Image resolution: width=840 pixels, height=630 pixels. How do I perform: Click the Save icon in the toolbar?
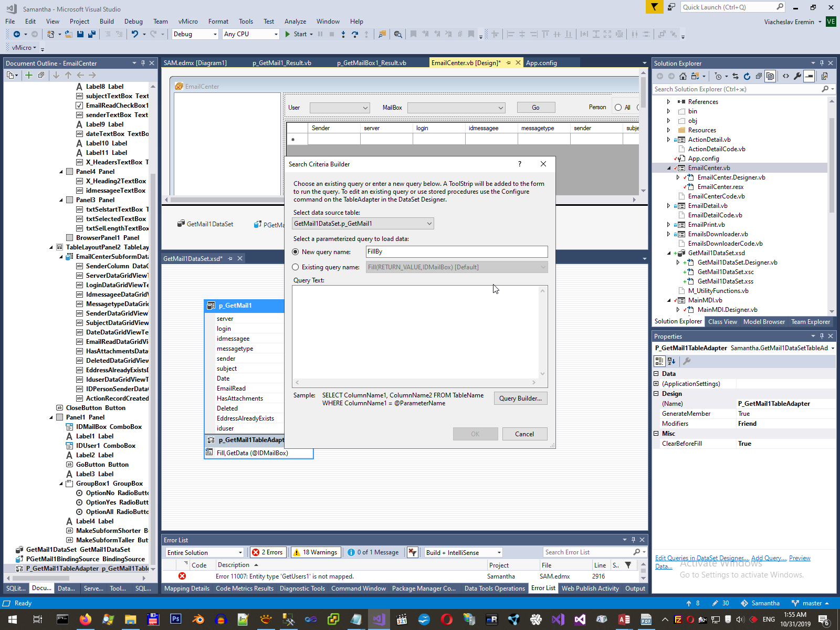click(80, 34)
